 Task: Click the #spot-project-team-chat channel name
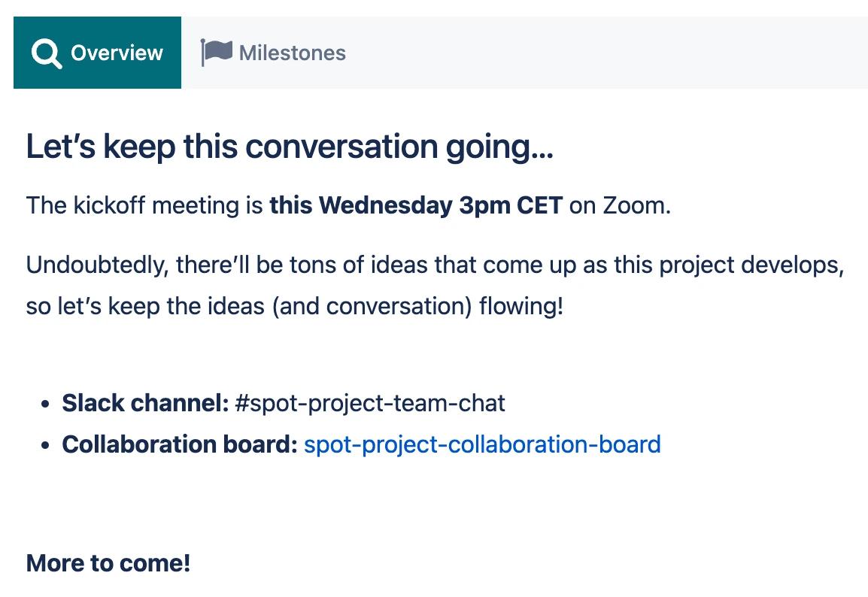pyautogui.click(x=370, y=403)
